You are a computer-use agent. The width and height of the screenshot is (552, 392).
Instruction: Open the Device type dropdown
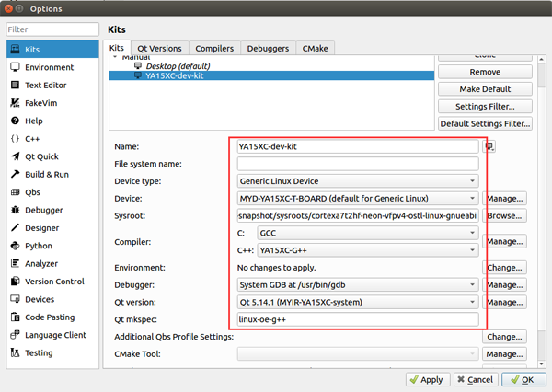tap(358, 181)
